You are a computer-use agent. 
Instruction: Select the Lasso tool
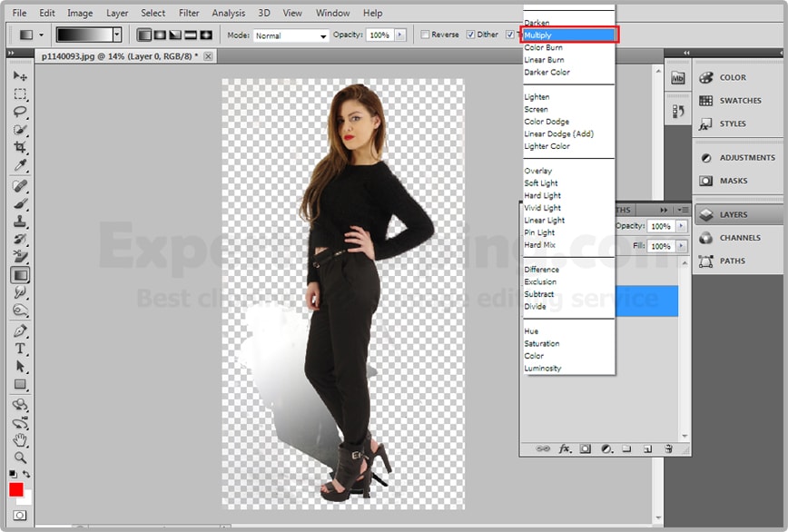20,112
